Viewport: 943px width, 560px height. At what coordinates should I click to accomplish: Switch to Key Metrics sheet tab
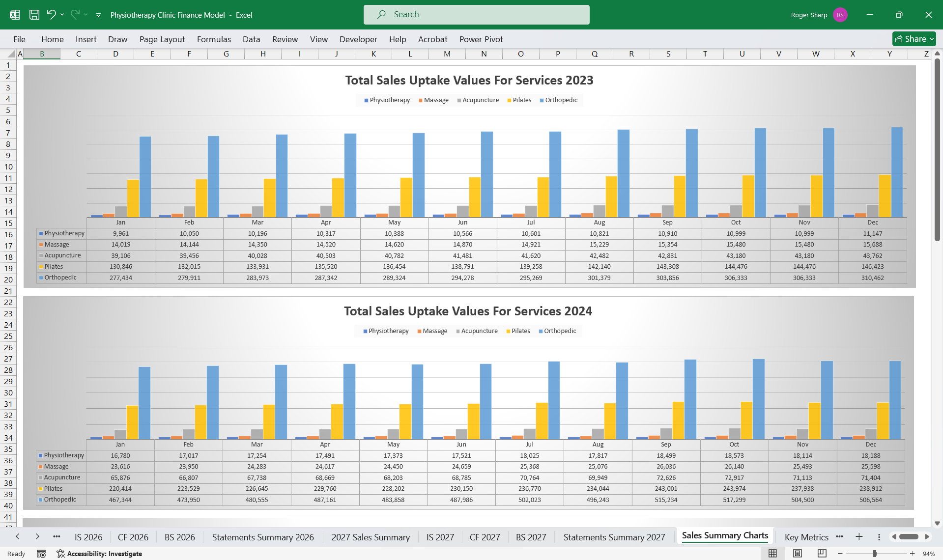click(x=806, y=537)
